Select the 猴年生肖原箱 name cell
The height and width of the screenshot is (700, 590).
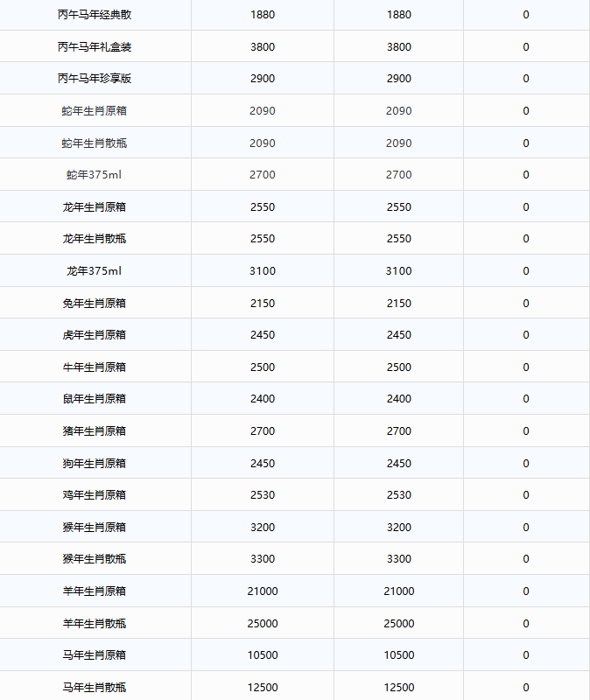(95, 528)
